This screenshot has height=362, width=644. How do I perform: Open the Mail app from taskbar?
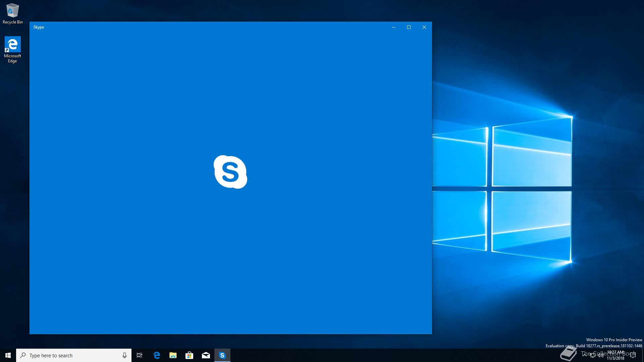click(x=206, y=355)
